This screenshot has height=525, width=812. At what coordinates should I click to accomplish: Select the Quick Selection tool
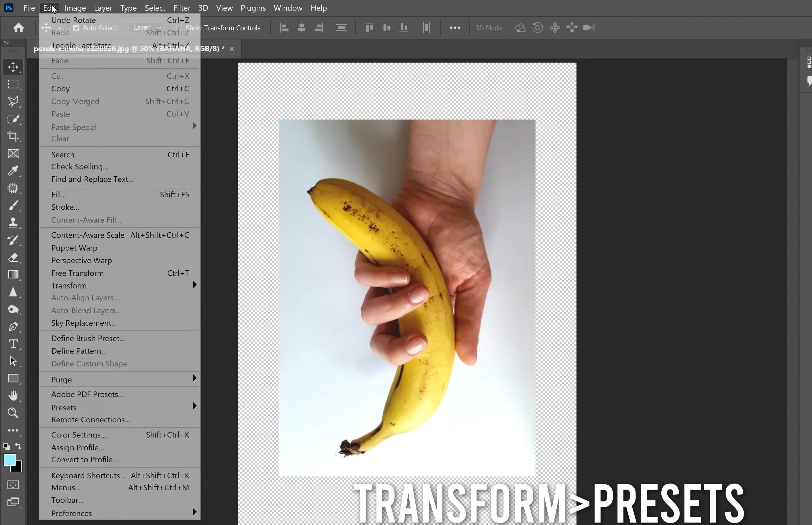[x=13, y=119]
